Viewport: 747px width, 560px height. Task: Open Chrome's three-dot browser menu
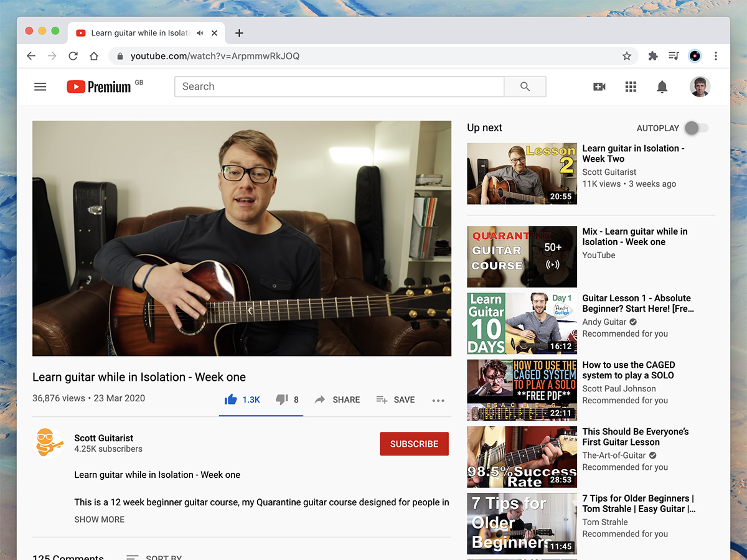tap(716, 56)
